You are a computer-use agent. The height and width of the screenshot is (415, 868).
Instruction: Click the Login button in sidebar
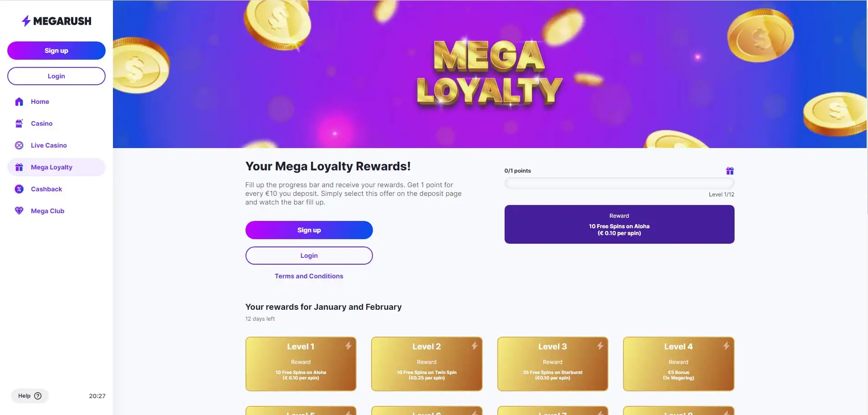(x=56, y=76)
